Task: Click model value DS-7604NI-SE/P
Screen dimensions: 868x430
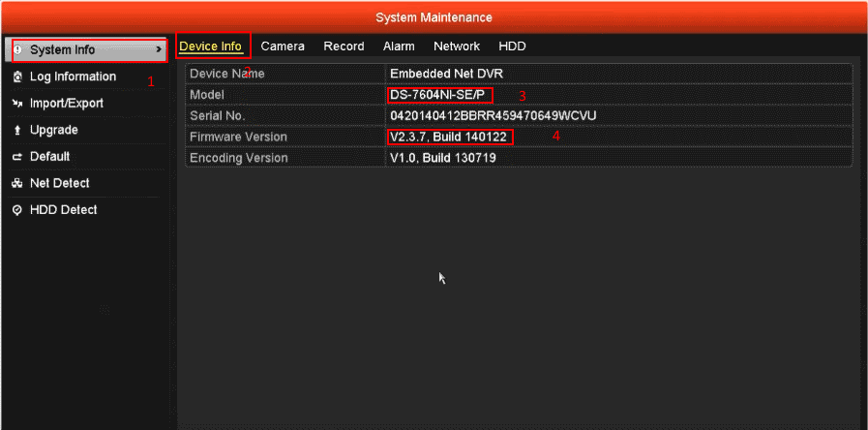Action: 437,95
